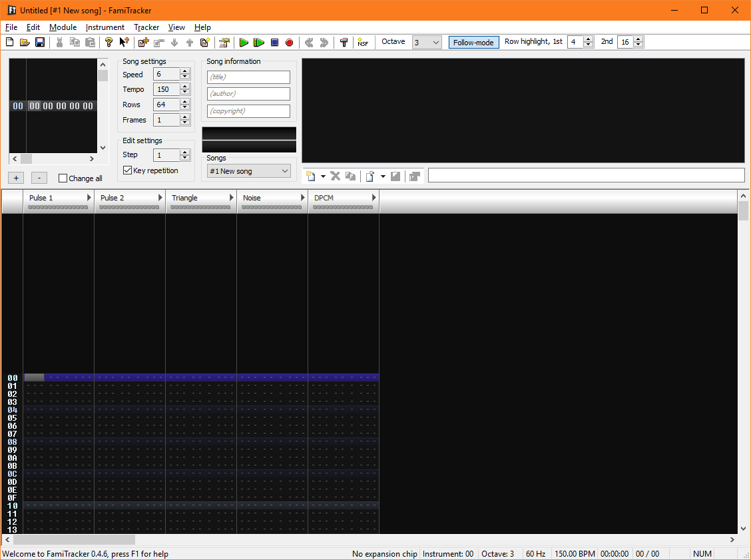This screenshot has width=751, height=560.
Task: Toggle the Follow-mode button
Action: (473, 43)
